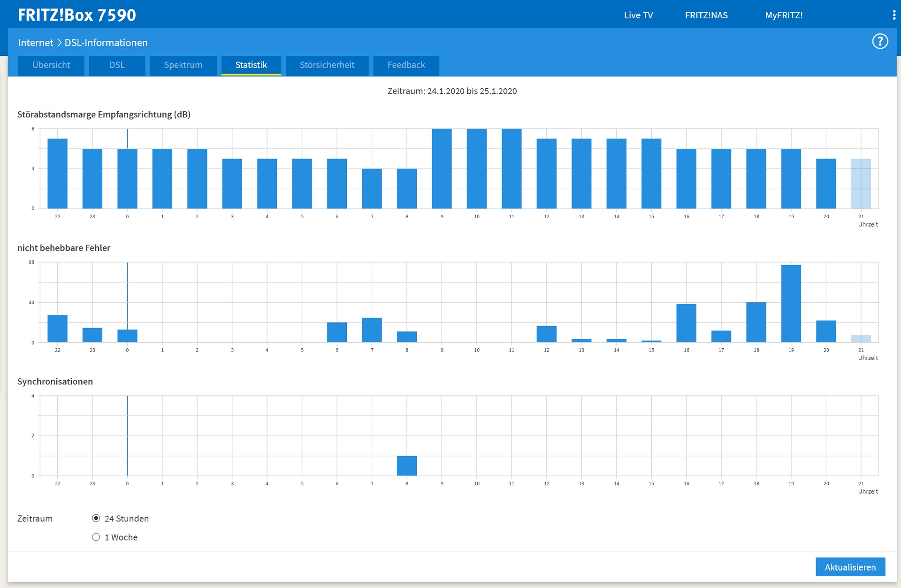
Task: Click the light-blue SNR bar at hour 21
Action: (x=861, y=183)
